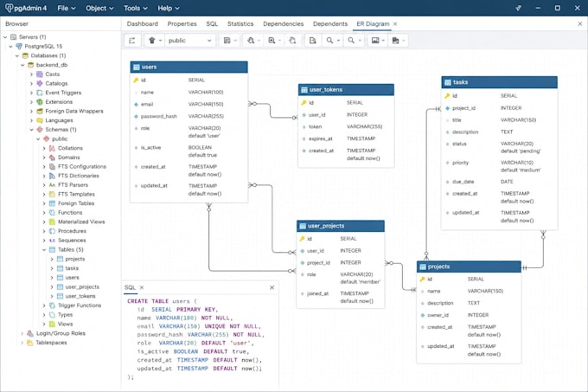Select the Procedures tree item
588x392 pixels.
click(x=72, y=231)
